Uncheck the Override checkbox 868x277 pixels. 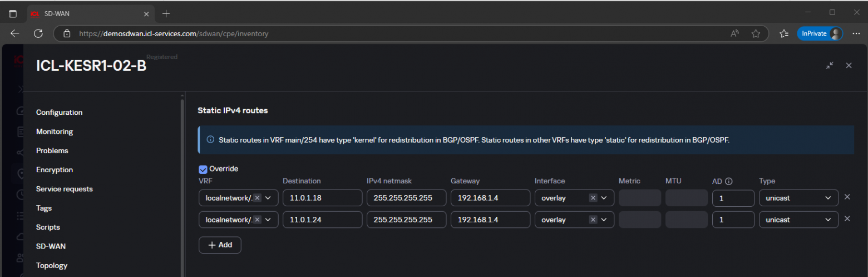[203, 169]
